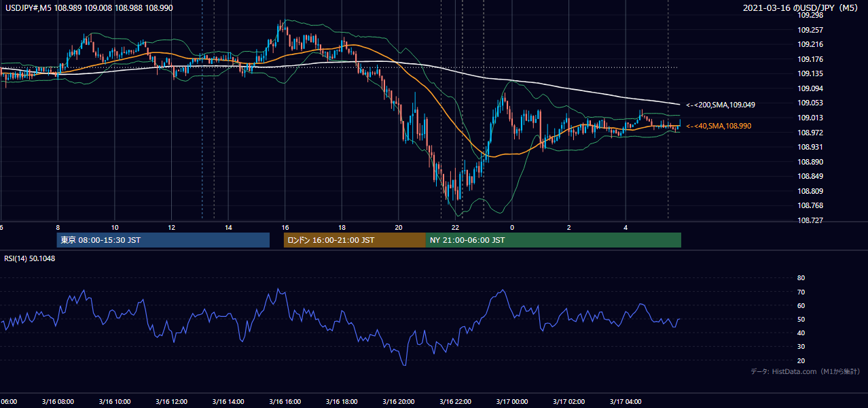Click the bottom axis label 3/17 00:00

(512, 402)
